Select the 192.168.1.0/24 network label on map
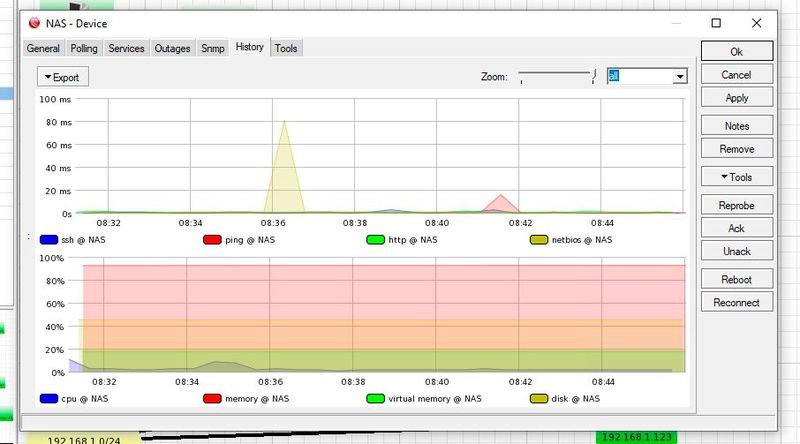This screenshot has height=444, width=800. pos(84,439)
